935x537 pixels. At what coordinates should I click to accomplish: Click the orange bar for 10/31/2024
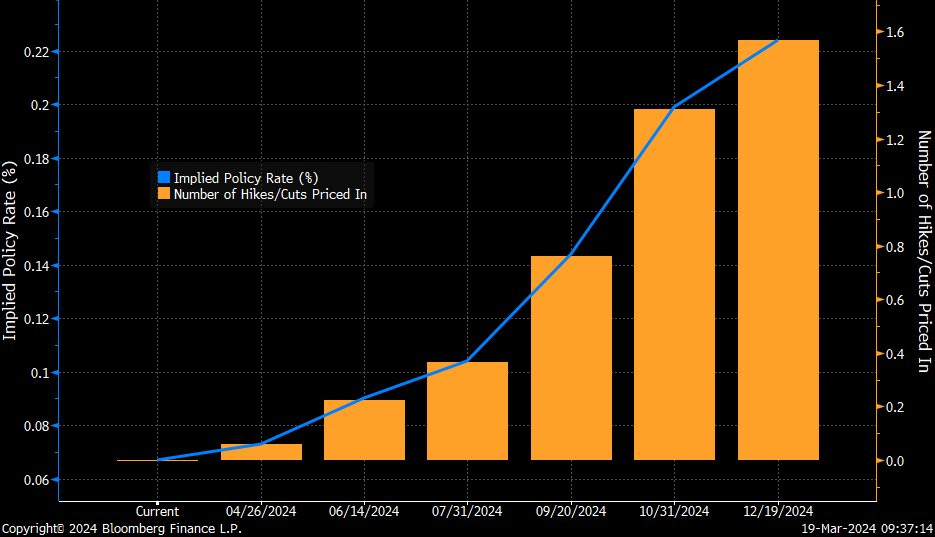[x=674, y=285]
